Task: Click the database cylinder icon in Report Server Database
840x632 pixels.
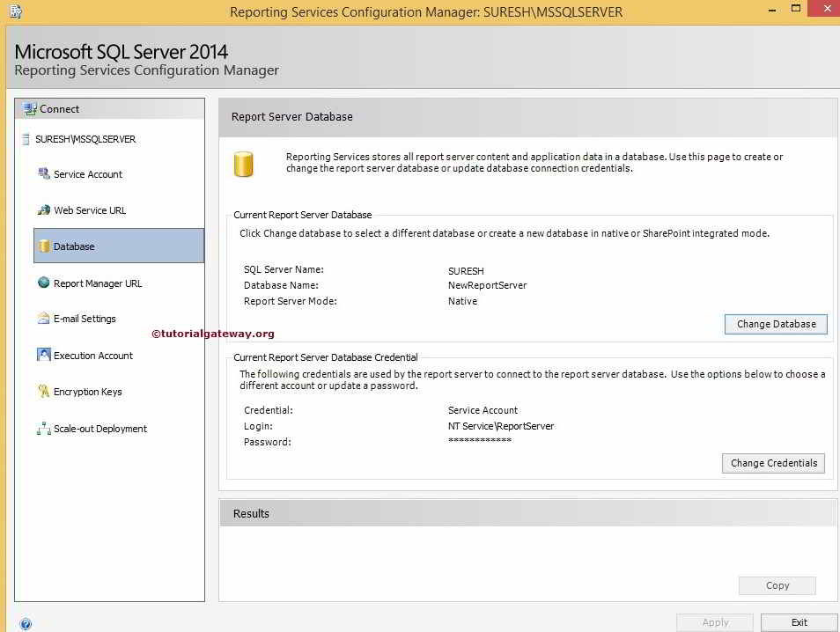Action: point(244,164)
